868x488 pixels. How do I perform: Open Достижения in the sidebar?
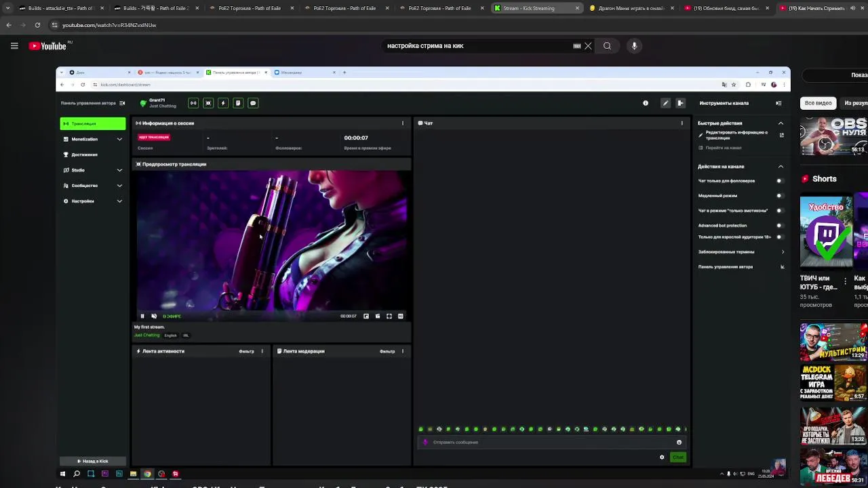tap(93, 155)
